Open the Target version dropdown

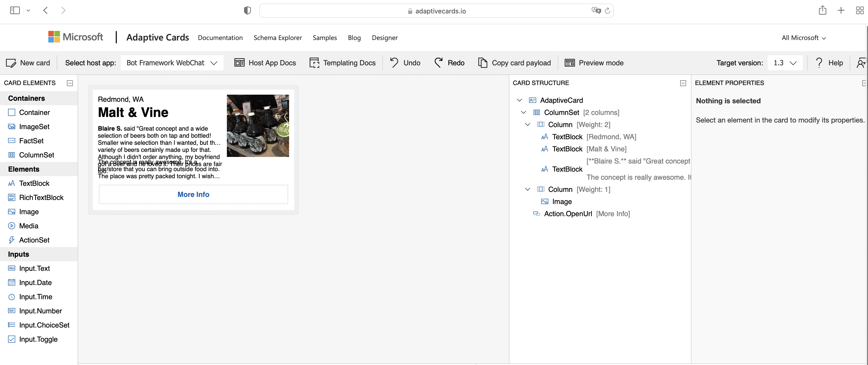click(785, 63)
